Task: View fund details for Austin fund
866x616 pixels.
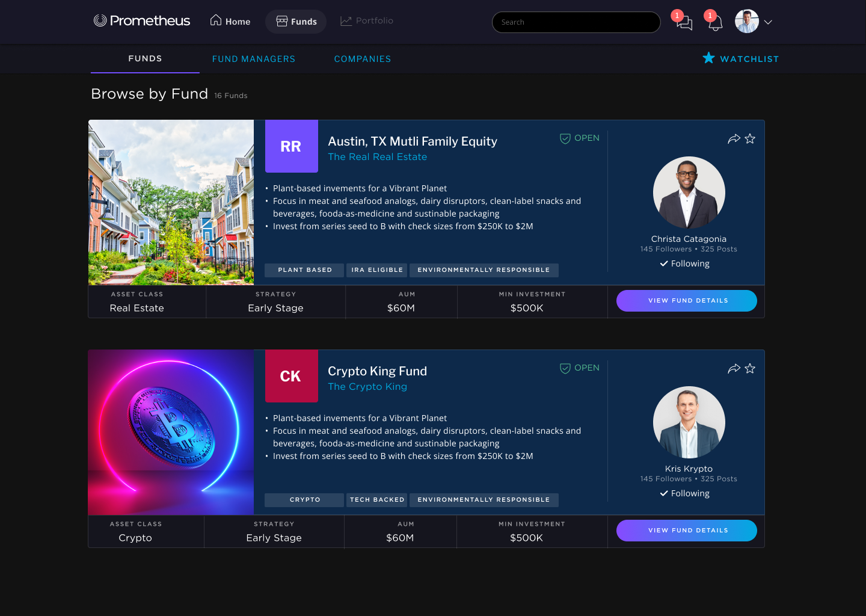Action: coord(687,301)
